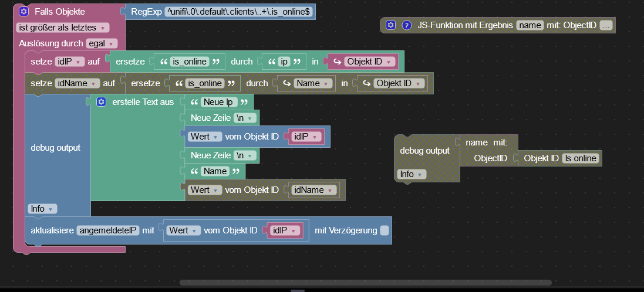Open the Auslösung durch 'egal' dropdown
The height and width of the screenshot is (292, 644).
102,43
